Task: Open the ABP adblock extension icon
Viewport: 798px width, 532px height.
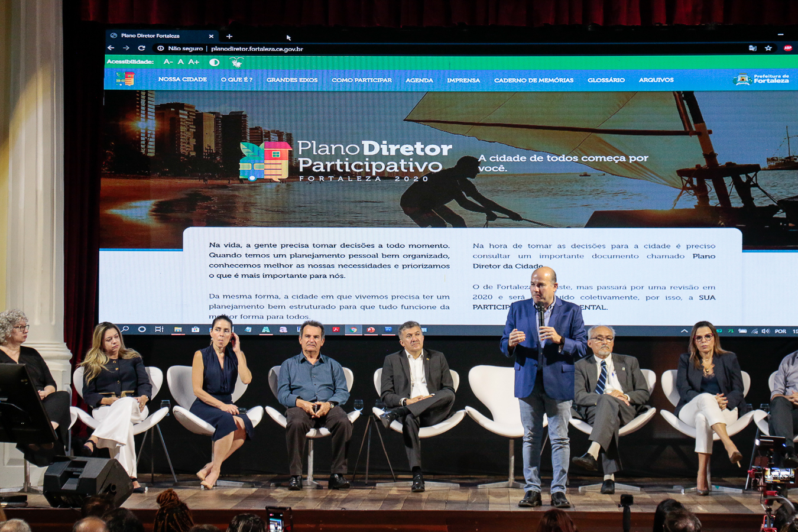Action: pos(788,48)
